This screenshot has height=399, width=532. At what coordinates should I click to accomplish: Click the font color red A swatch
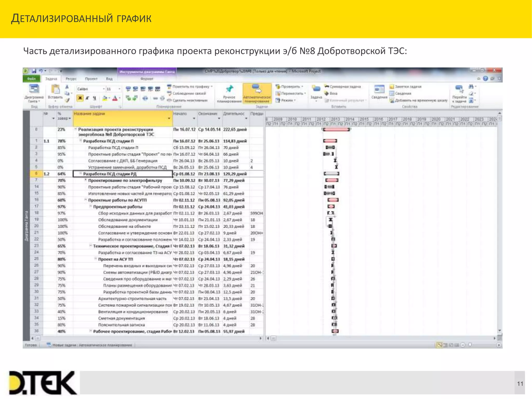tap(115, 98)
